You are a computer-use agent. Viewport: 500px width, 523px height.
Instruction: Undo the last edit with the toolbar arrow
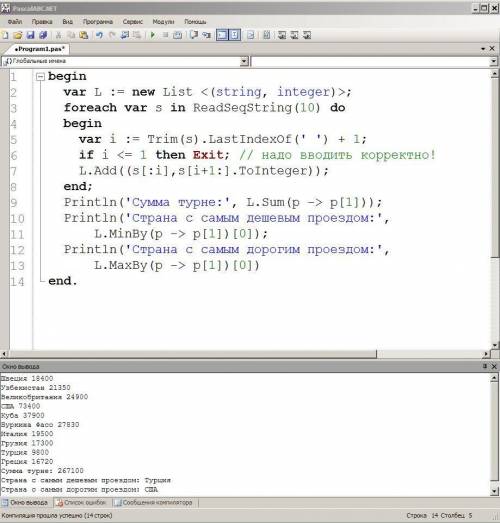(x=99, y=35)
